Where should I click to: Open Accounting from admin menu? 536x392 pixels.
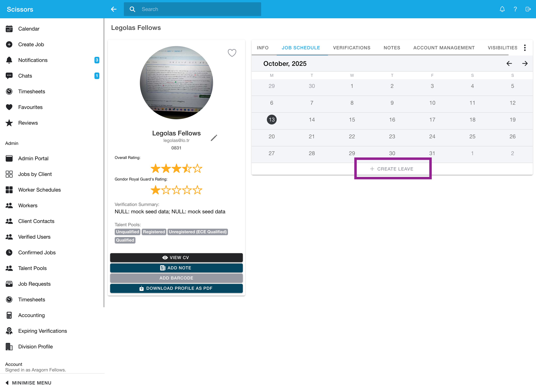(x=31, y=315)
